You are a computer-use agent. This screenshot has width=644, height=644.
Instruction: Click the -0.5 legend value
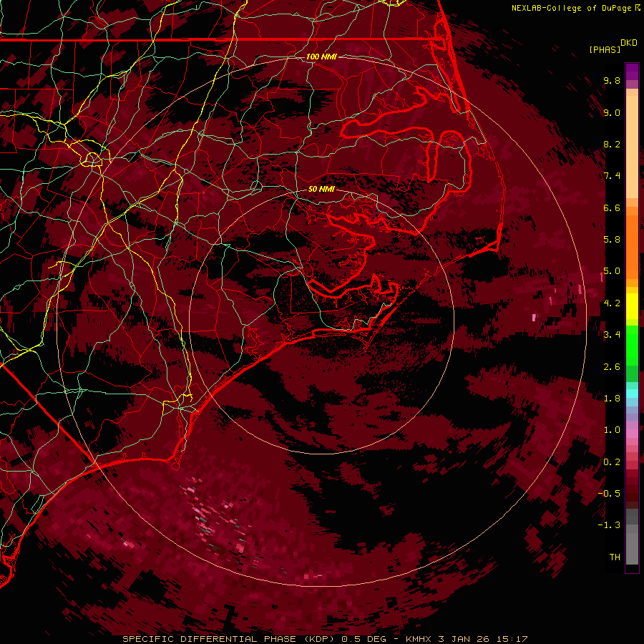pos(609,494)
